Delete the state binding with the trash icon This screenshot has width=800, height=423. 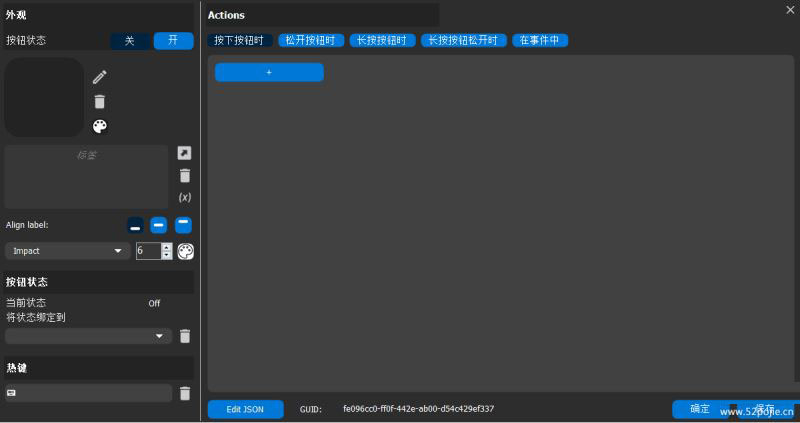(x=185, y=336)
